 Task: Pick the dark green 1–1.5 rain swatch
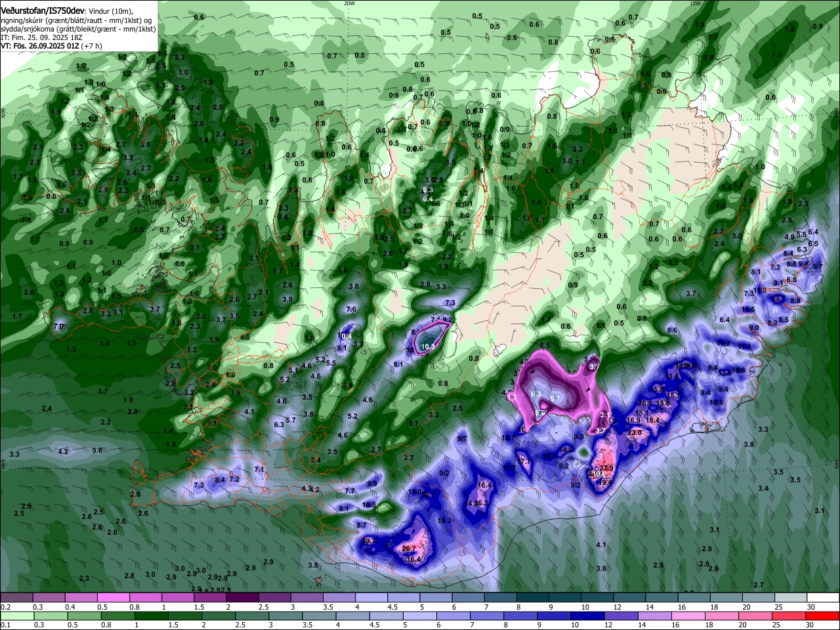click(x=151, y=616)
